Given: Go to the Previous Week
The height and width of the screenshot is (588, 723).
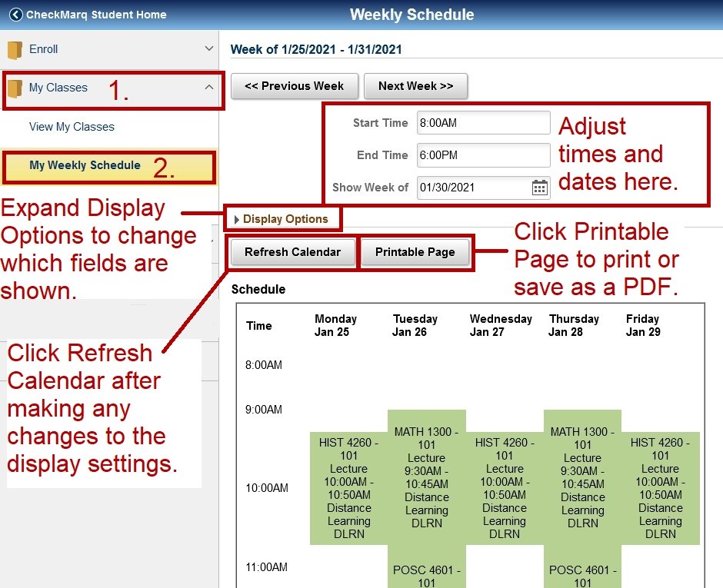Looking at the screenshot, I should coord(294,86).
